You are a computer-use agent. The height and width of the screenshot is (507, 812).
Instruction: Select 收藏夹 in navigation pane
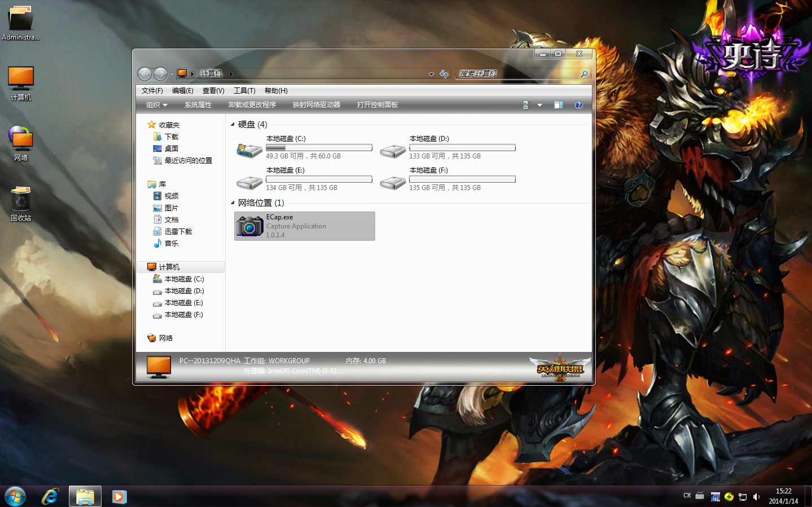tap(164, 125)
